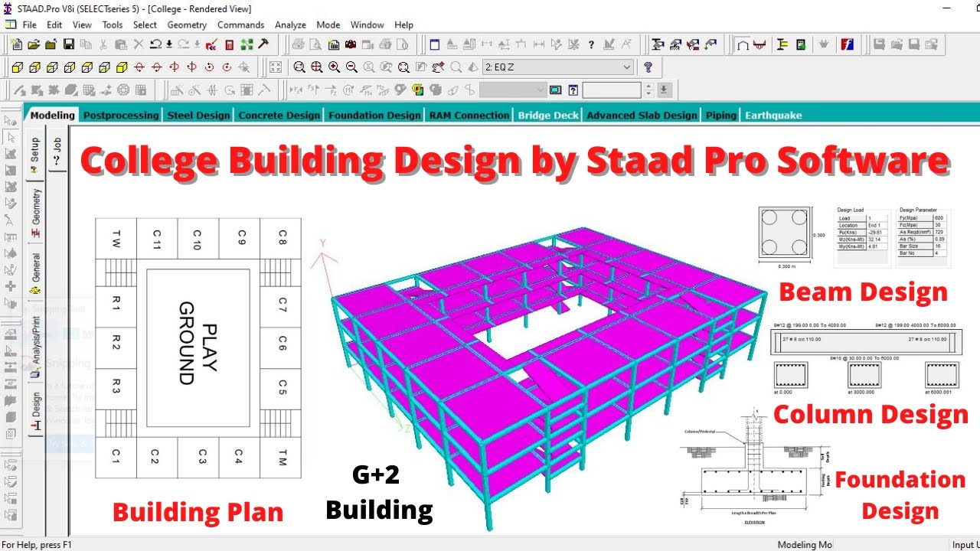
Task: Open the Analyze menu
Action: pyautogui.click(x=290, y=24)
